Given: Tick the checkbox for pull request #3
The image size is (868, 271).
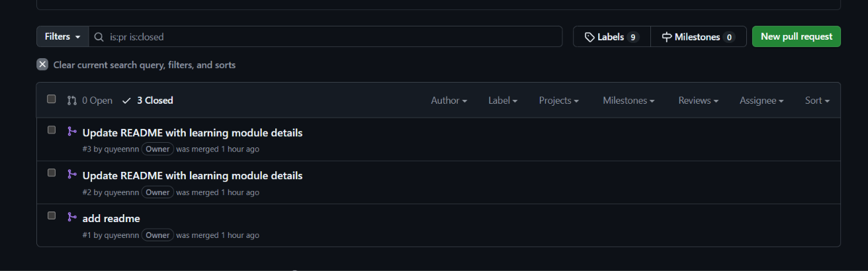Looking at the screenshot, I should (x=52, y=130).
